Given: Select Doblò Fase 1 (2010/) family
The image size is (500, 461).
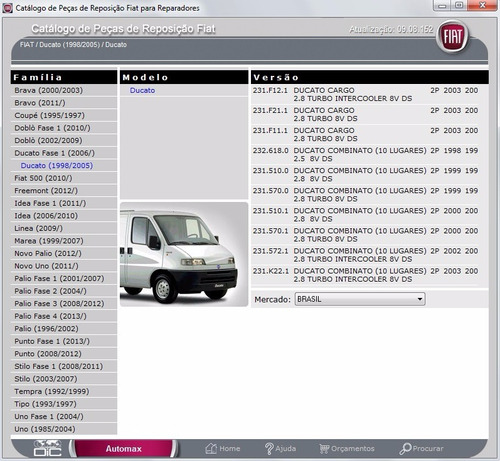Looking at the screenshot, I should coord(64,128).
